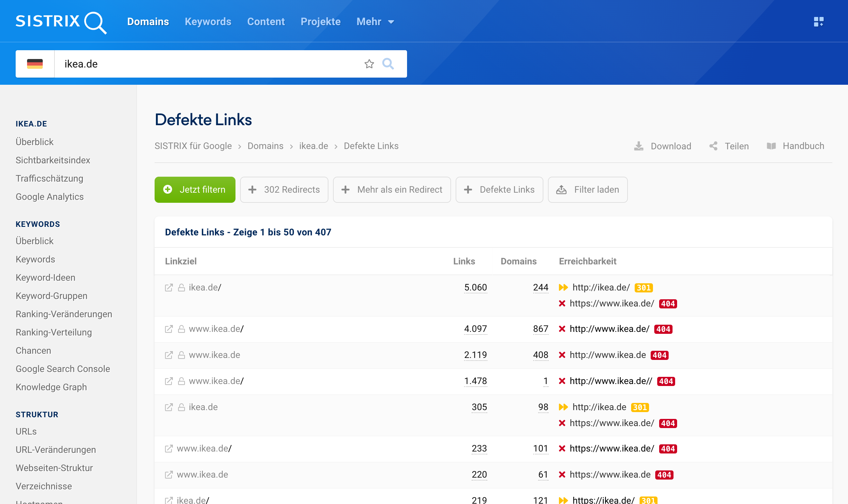Add the Mehr als ein Redirect filter

392,190
